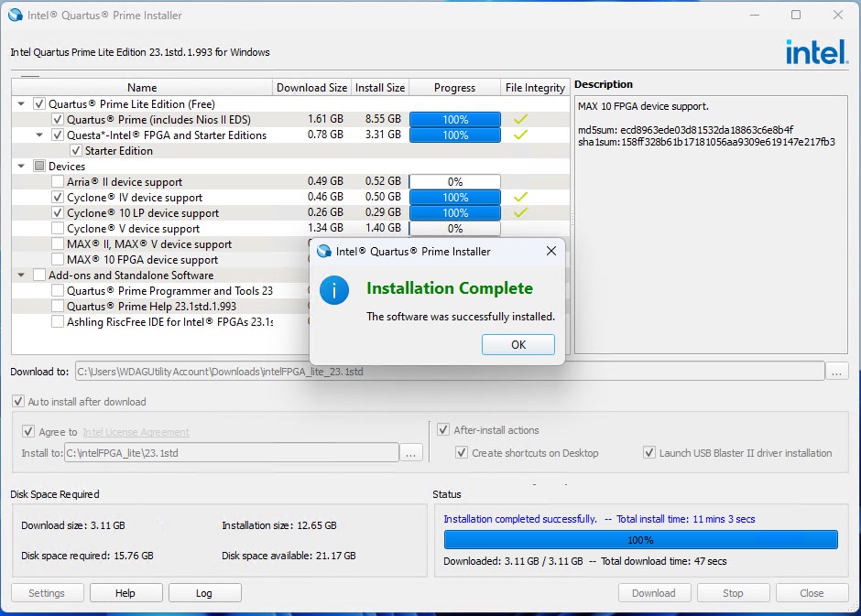
Task: Click the sha1sum text in Description
Action: tap(706, 142)
